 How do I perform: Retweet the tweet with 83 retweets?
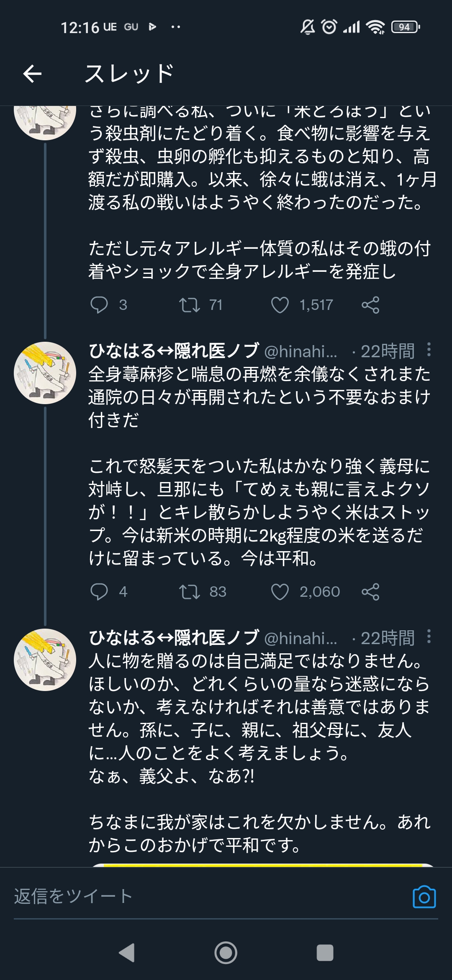coord(190,592)
